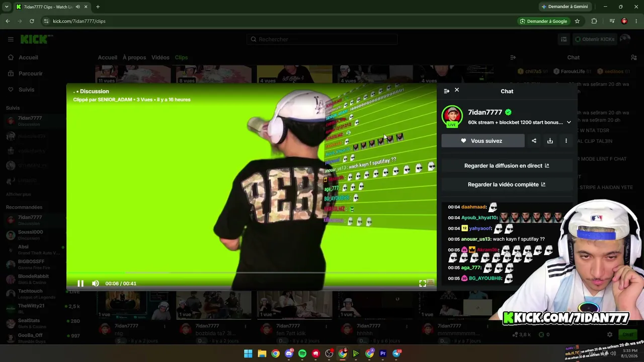Click the 7idan7777 channel name in clip panel

[x=485, y=112]
